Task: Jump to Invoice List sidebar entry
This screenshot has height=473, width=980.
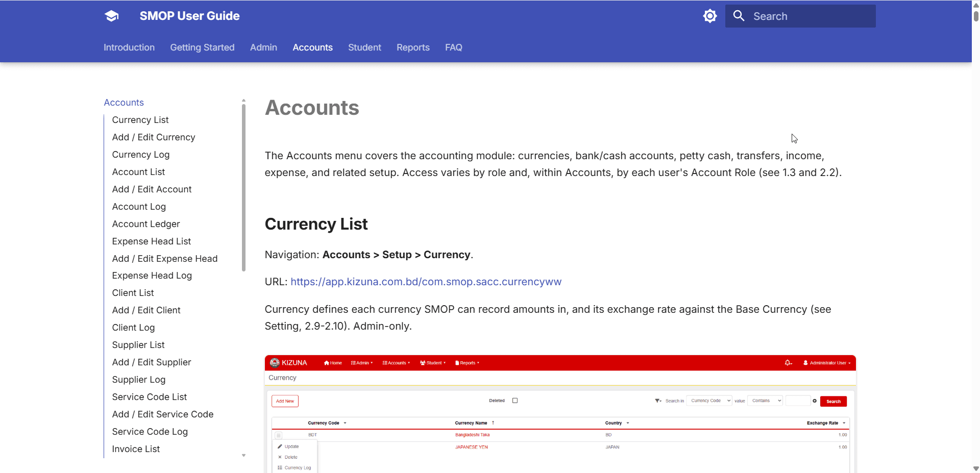Action: point(136,449)
